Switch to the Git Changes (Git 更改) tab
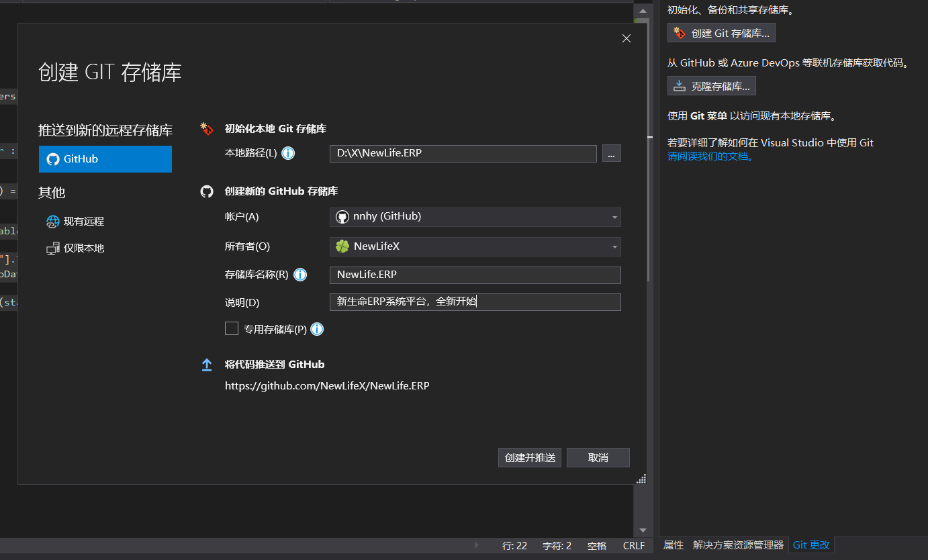Image resolution: width=928 pixels, height=560 pixels. tap(811, 545)
